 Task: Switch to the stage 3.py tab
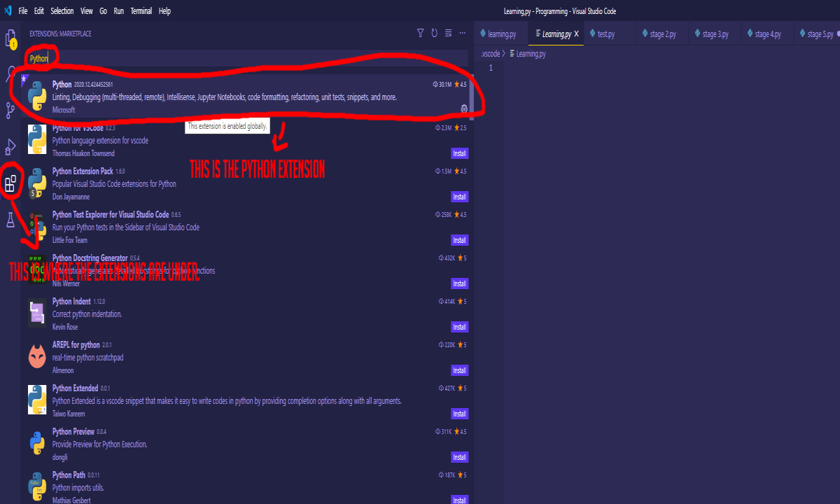pos(715,34)
